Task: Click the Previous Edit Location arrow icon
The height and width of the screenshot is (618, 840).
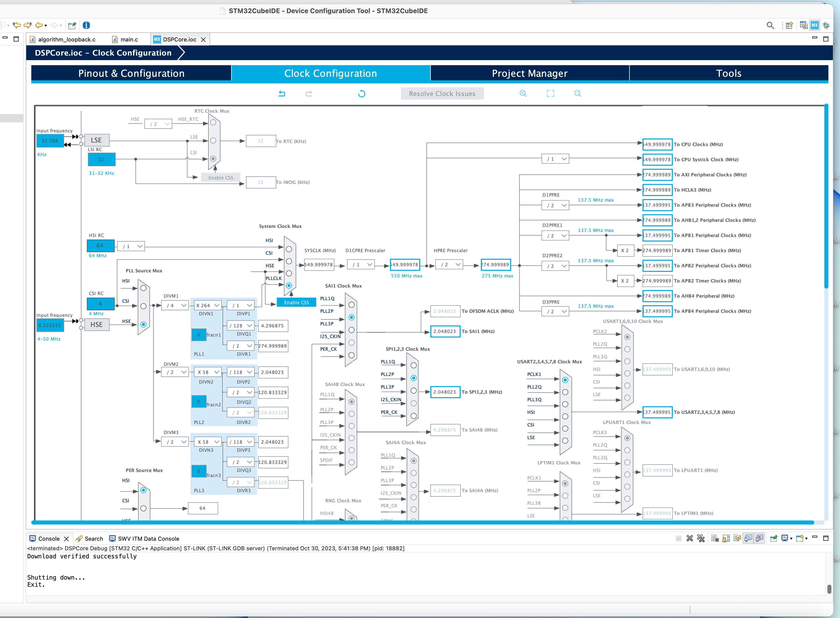Action: [x=16, y=26]
